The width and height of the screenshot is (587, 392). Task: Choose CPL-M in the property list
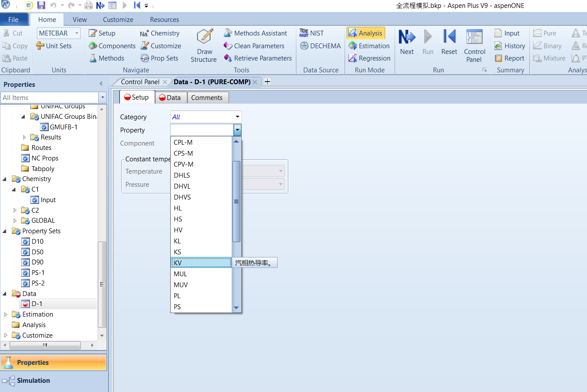[x=201, y=143]
